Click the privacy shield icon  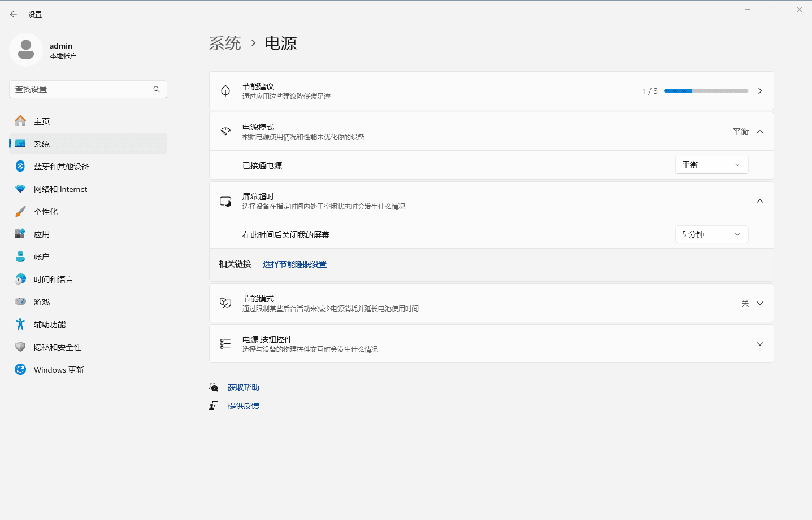click(x=20, y=347)
